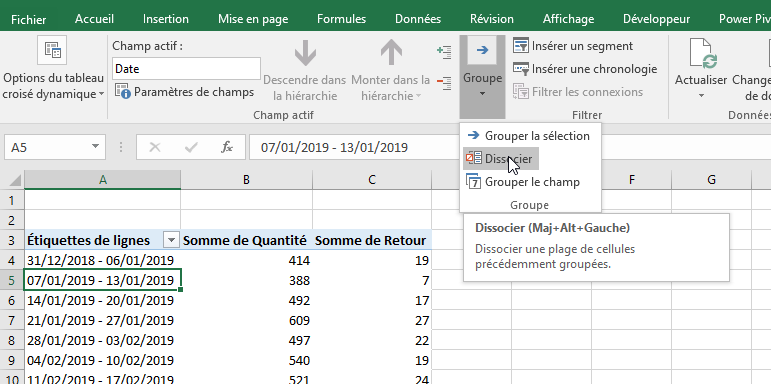Click the Insérer un segment icon

point(521,46)
